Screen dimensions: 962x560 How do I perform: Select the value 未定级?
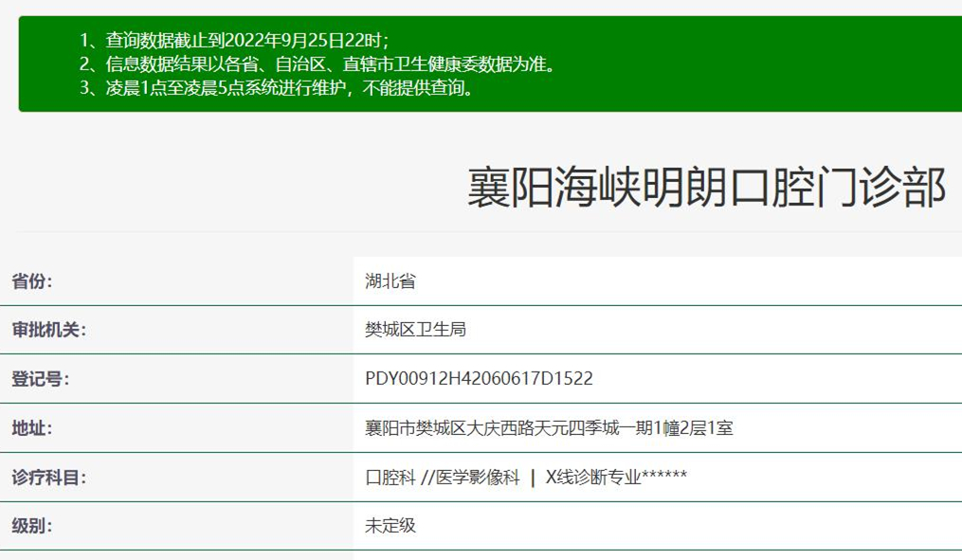pyautogui.click(x=390, y=526)
